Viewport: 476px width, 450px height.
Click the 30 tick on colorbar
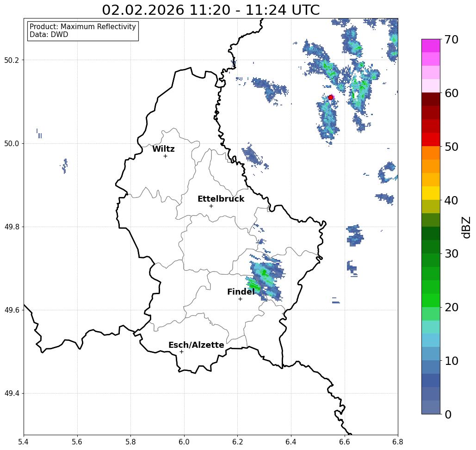[451, 254]
